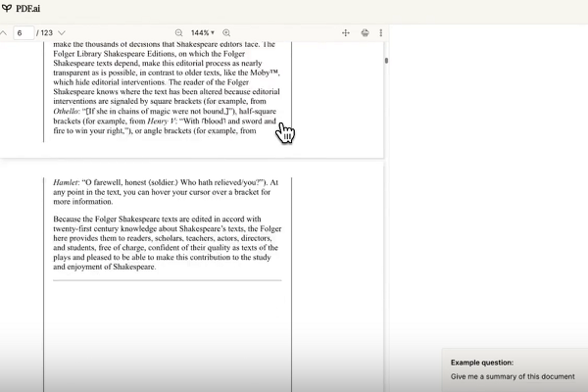Click the PDF.ai brand name text
The image size is (588, 392).
(27, 8)
